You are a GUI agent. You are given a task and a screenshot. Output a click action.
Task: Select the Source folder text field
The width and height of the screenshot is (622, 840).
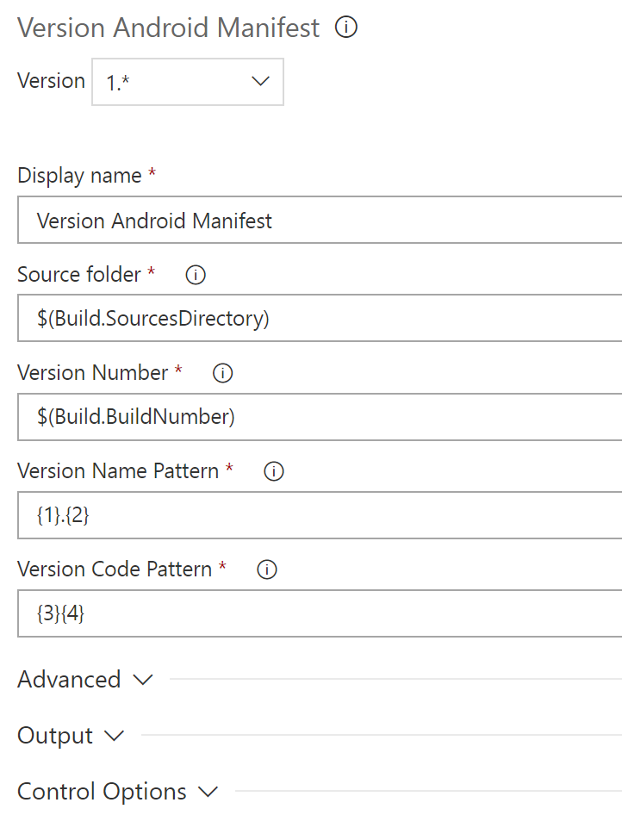tap(310, 319)
